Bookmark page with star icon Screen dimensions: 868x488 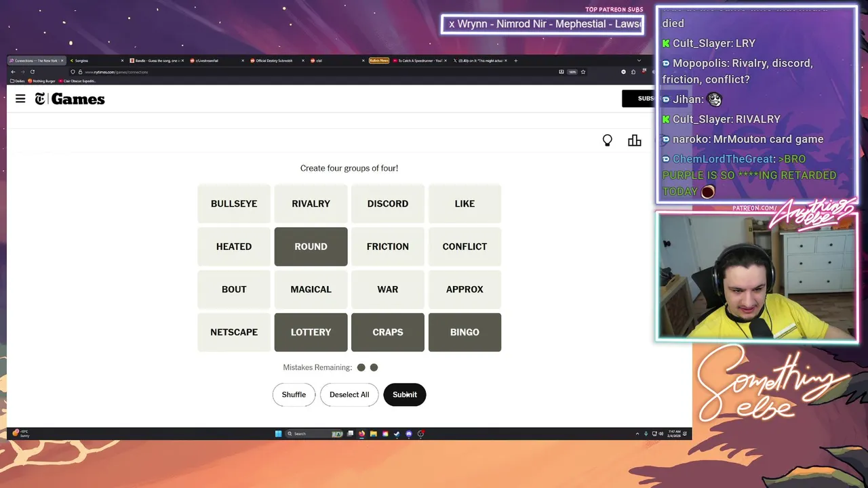coord(583,72)
